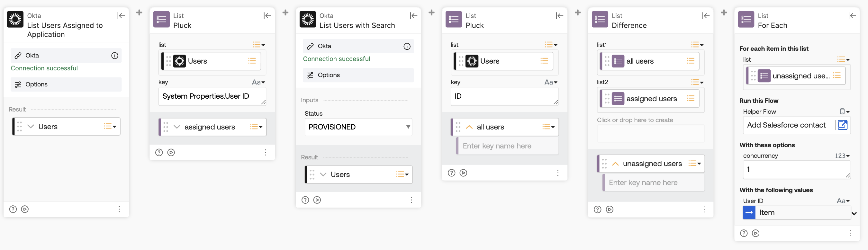Open Options on List Users with Search card
Viewport: 868px width, 250px height.
coord(358,75)
